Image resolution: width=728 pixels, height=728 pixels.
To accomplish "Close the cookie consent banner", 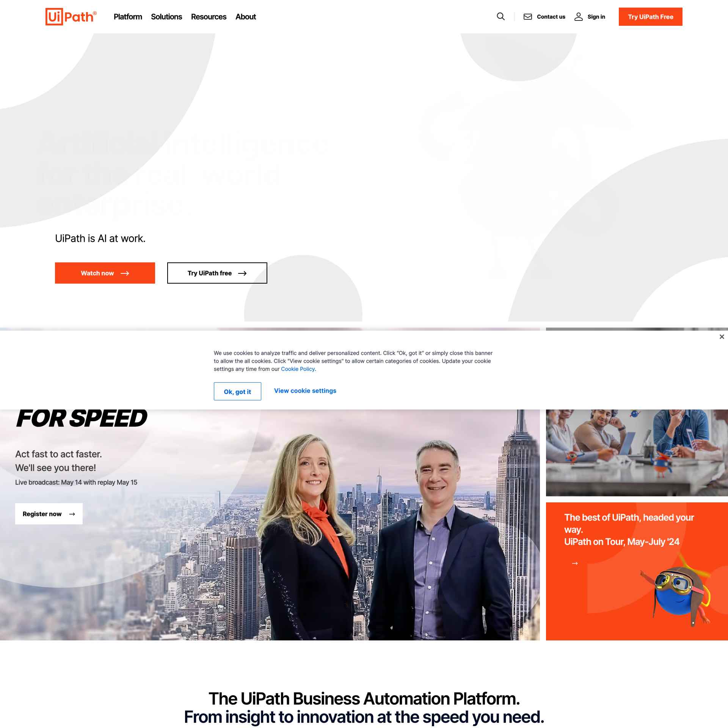I will (x=722, y=336).
